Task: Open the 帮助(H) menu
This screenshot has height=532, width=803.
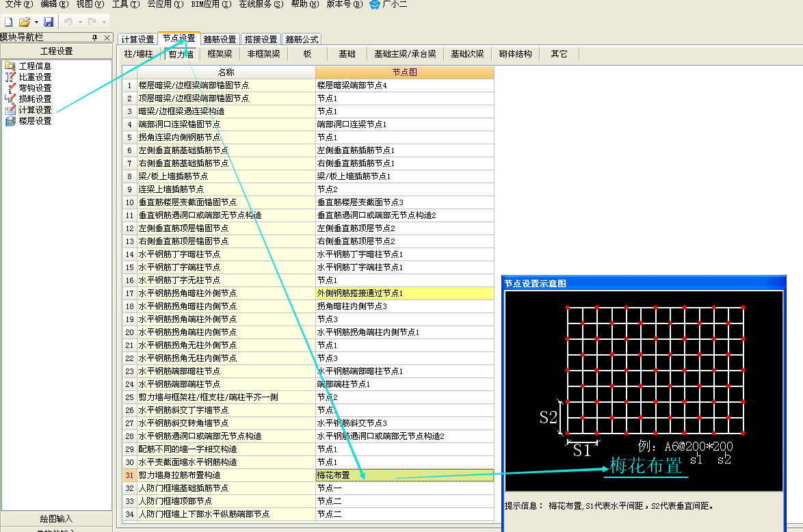Action: [304, 4]
